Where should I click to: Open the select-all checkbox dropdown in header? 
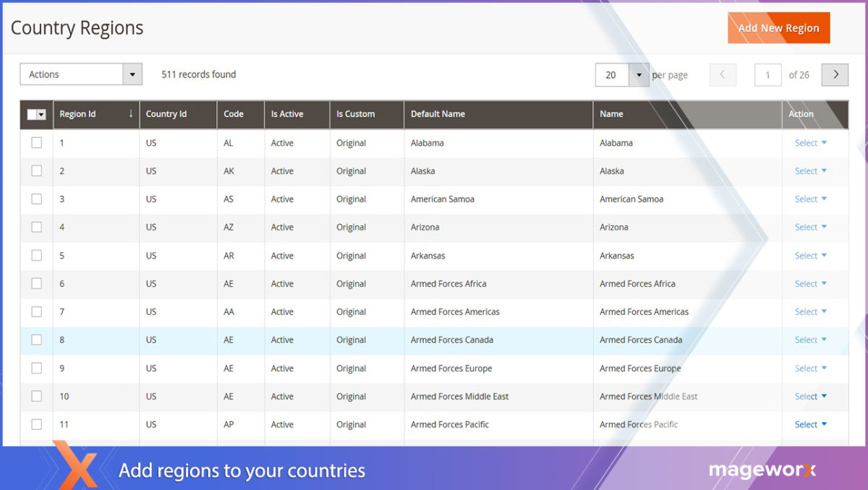[36, 114]
